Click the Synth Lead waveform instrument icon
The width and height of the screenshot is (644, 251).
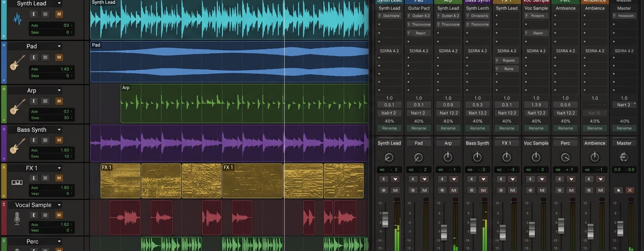(x=17, y=19)
